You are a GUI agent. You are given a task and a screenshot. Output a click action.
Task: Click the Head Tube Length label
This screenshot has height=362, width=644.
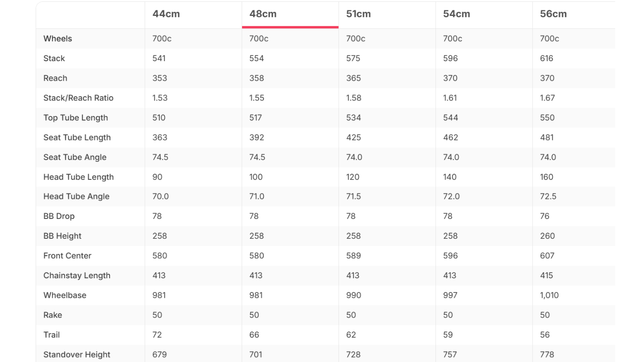tap(79, 177)
